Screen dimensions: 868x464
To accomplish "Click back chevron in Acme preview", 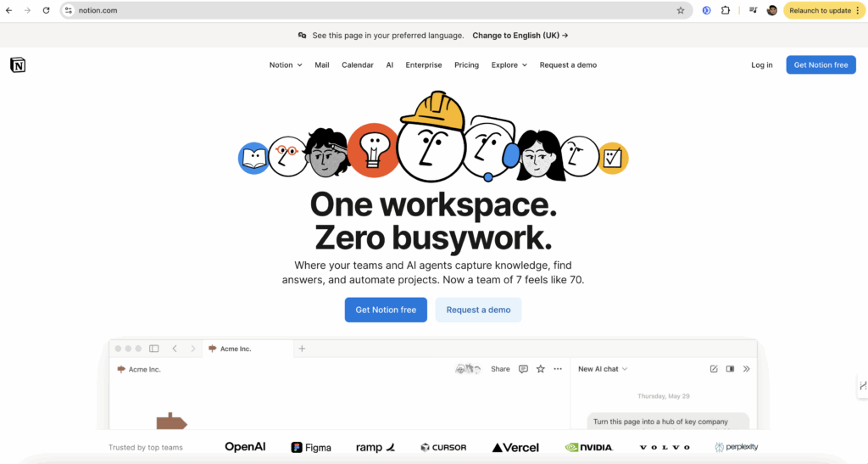I will tap(175, 349).
